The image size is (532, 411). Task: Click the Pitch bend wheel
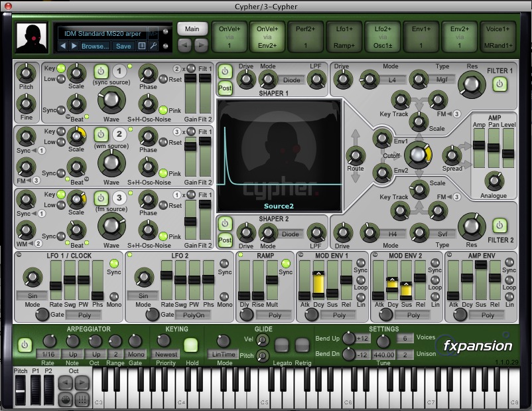[x=21, y=390]
